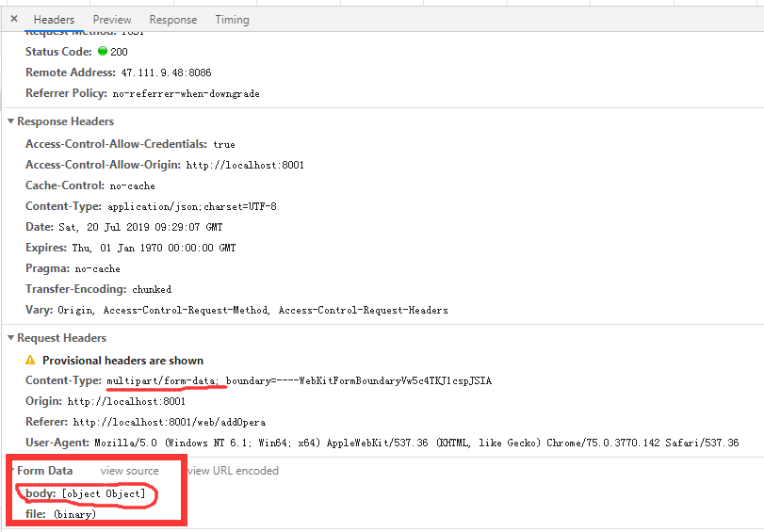
Task: Select the request Origin http://localhost:8001 value
Action: click(x=126, y=401)
